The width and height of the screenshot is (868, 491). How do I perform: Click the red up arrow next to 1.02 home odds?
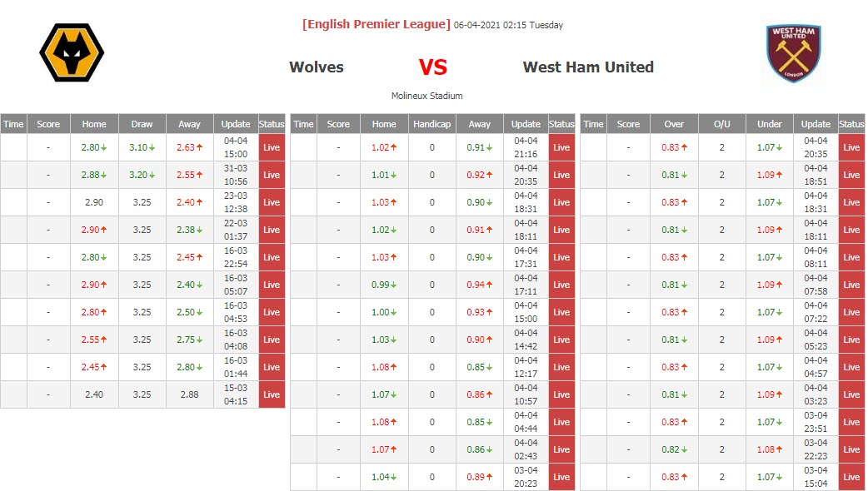[395, 146]
